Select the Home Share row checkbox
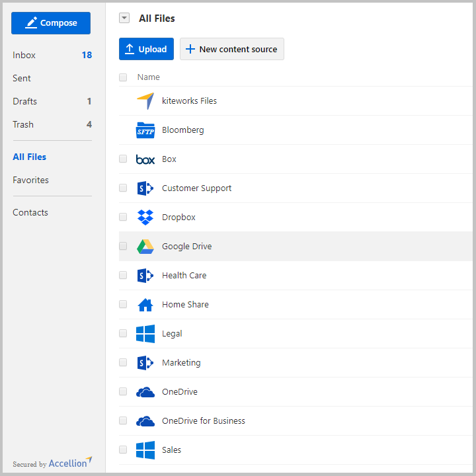This screenshot has width=476, height=476. pos(123,304)
